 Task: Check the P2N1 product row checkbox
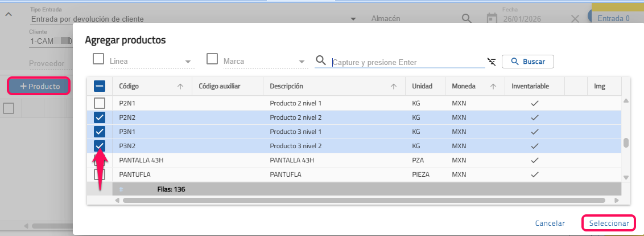(x=100, y=103)
